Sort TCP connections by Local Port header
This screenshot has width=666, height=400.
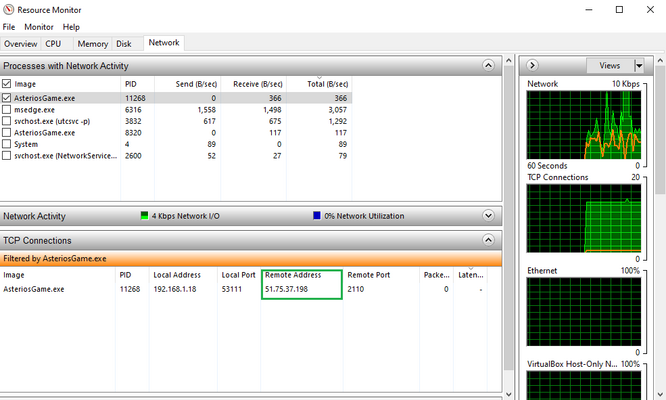pyautogui.click(x=238, y=275)
